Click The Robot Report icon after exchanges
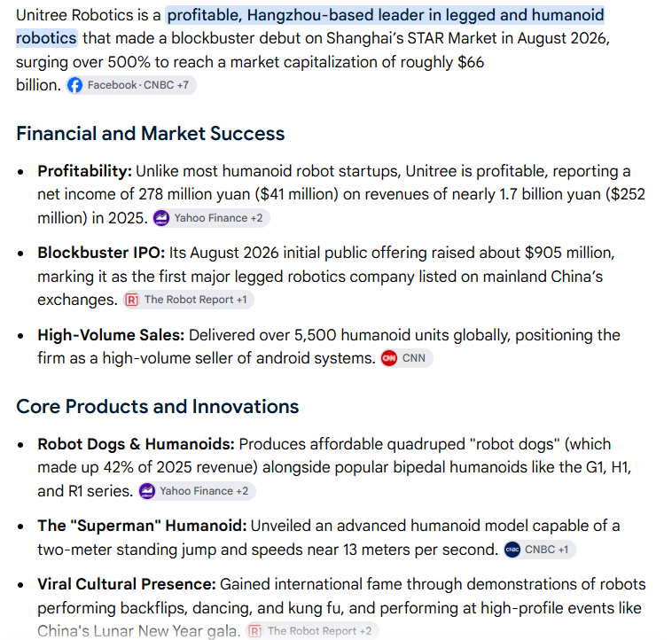 [131, 300]
